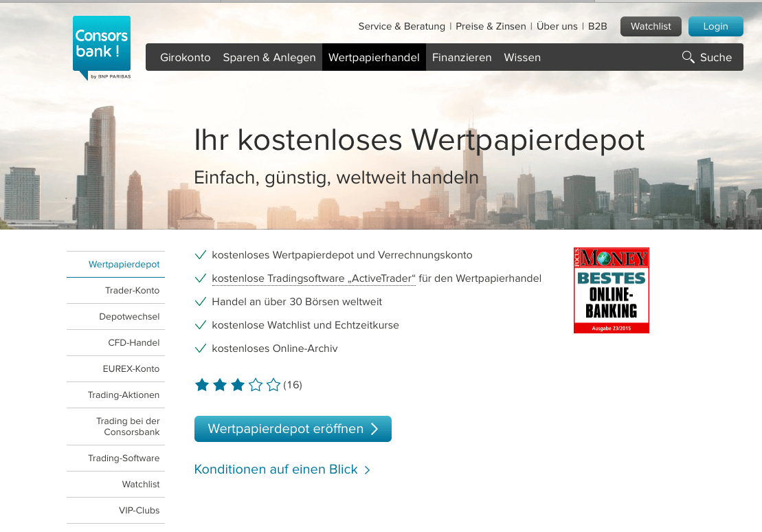
Task: Click arrow next to Konditionen auf einen Blick
Action: click(x=368, y=469)
